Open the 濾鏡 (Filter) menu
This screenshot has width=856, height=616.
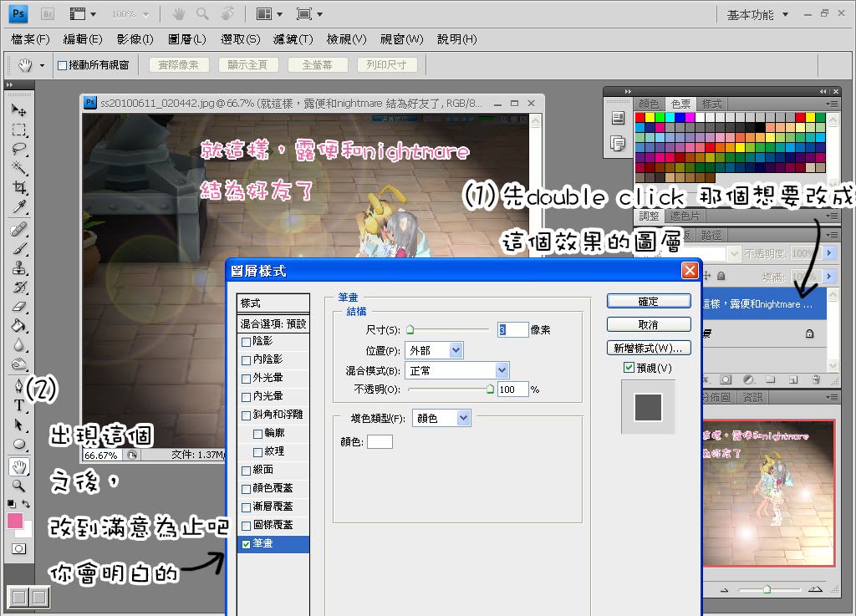(293, 39)
